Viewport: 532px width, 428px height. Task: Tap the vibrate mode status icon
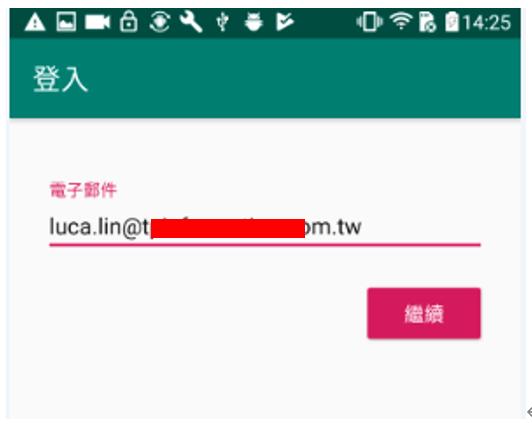pyautogui.click(x=369, y=22)
